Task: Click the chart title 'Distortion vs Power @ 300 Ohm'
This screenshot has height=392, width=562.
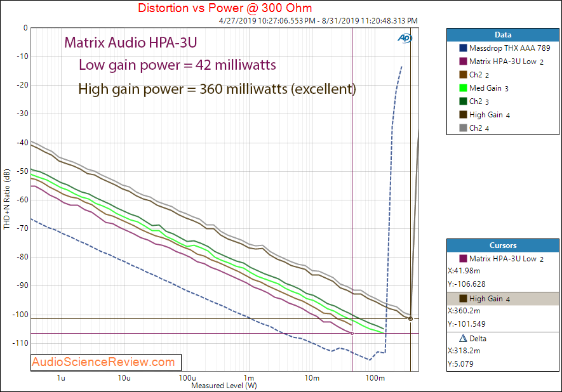Action: (x=225, y=8)
